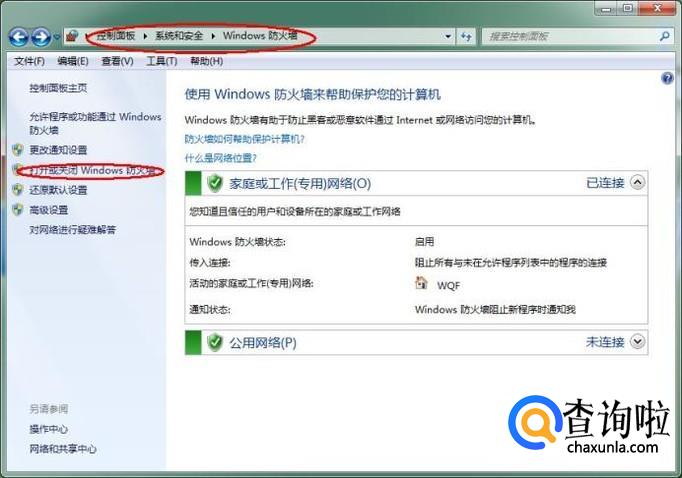Click the 另请参阅 heading
Image resolution: width=682 pixels, height=478 pixels.
[49, 409]
